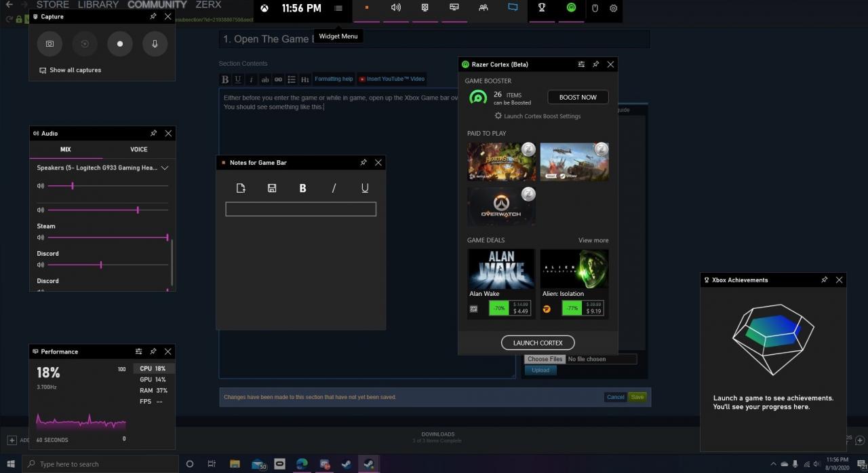
Task: Open the Alan Wake game deal thumbnail
Action: click(x=501, y=269)
